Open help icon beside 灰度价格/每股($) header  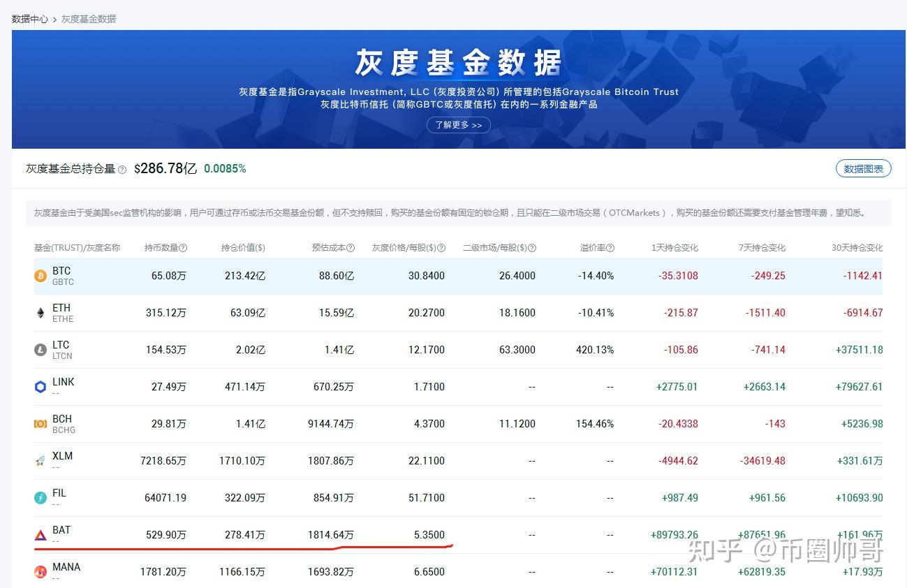(441, 248)
